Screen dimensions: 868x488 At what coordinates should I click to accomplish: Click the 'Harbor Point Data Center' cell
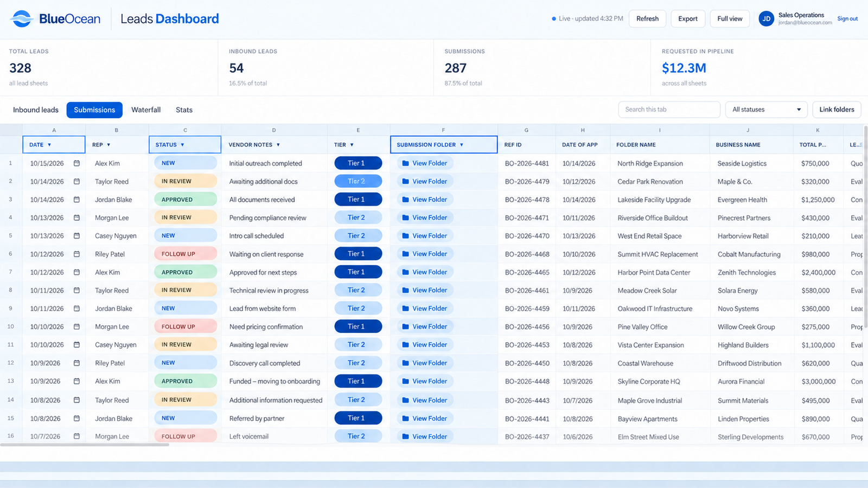pos(654,272)
